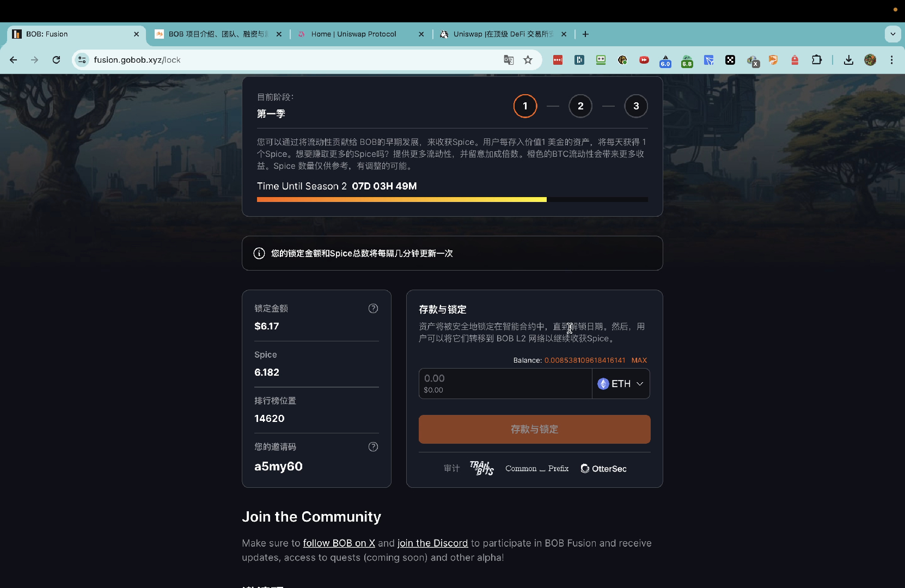This screenshot has width=905, height=588.
Task: Click MAX to fill the balance
Action: point(639,360)
